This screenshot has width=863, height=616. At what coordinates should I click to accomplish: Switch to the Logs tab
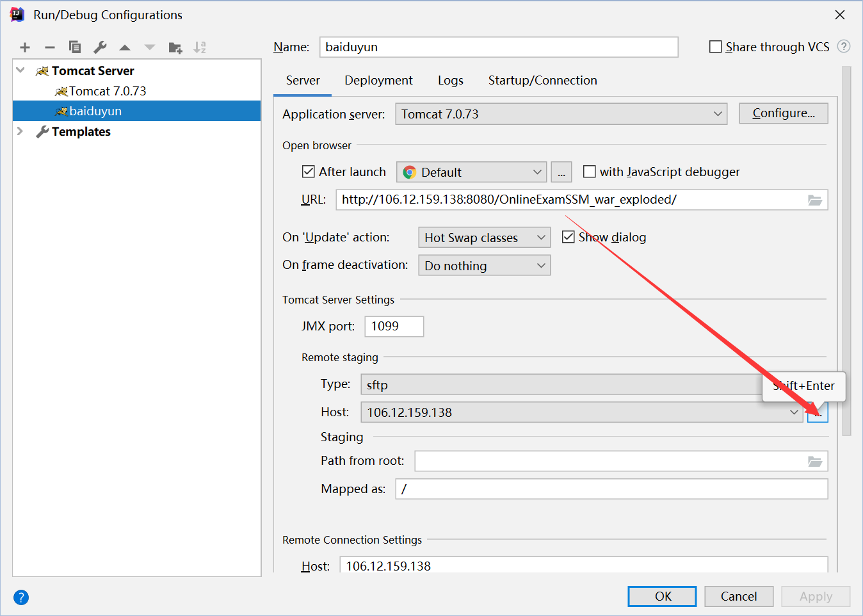coord(451,80)
